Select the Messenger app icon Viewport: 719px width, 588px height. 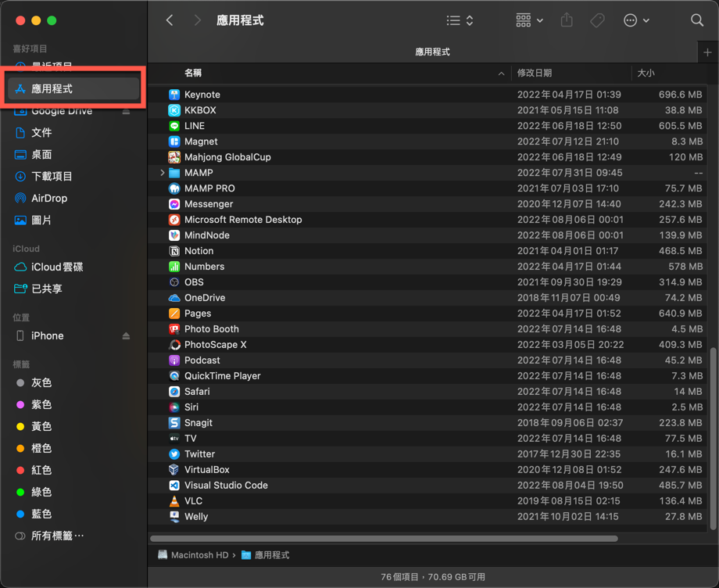point(173,203)
